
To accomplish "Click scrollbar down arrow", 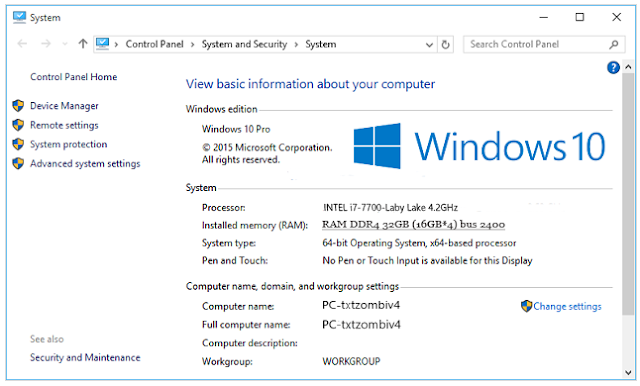I will pos(628,372).
